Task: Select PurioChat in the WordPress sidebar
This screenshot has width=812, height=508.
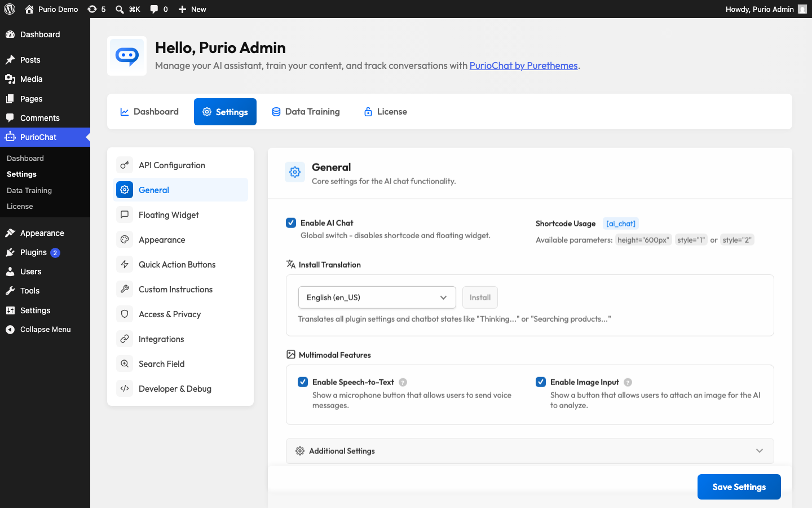Action: (x=45, y=137)
